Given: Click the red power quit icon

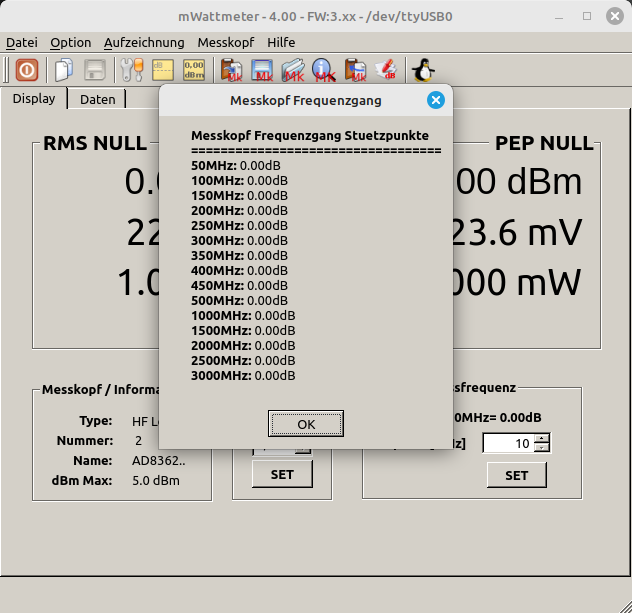Looking at the screenshot, I should (x=27, y=71).
